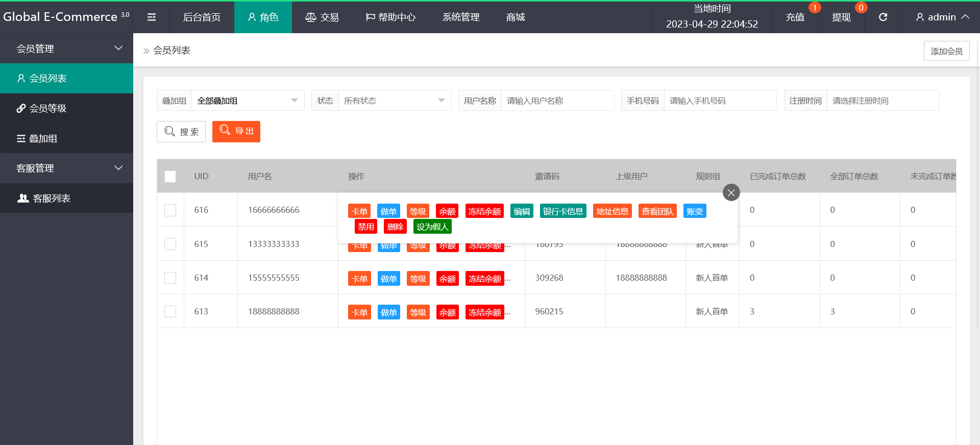Switch to the 交易 top menu tab
Image resolution: width=980 pixels, height=445 pixels.
322,17
